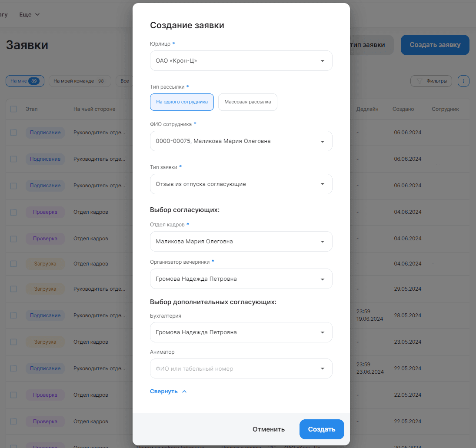Click Аниматор field dropdown arrow
Screen dimensions: 476x448
pos(323,368)
